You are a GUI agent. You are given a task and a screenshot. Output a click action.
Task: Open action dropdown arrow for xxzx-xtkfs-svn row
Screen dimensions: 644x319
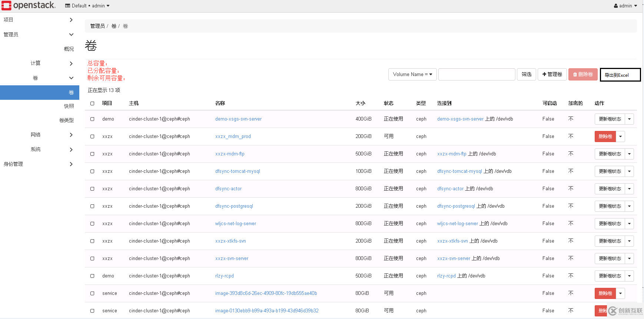(x=629, y=241)
